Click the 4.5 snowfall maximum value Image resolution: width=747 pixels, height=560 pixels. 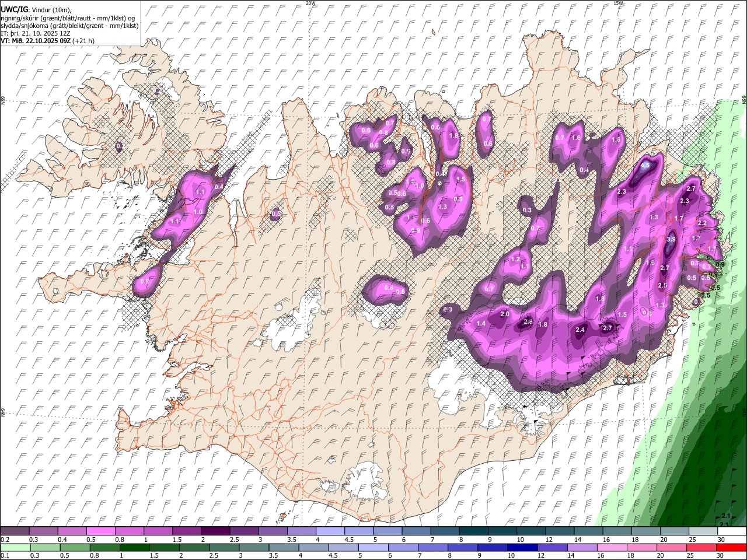click(645, 166)
